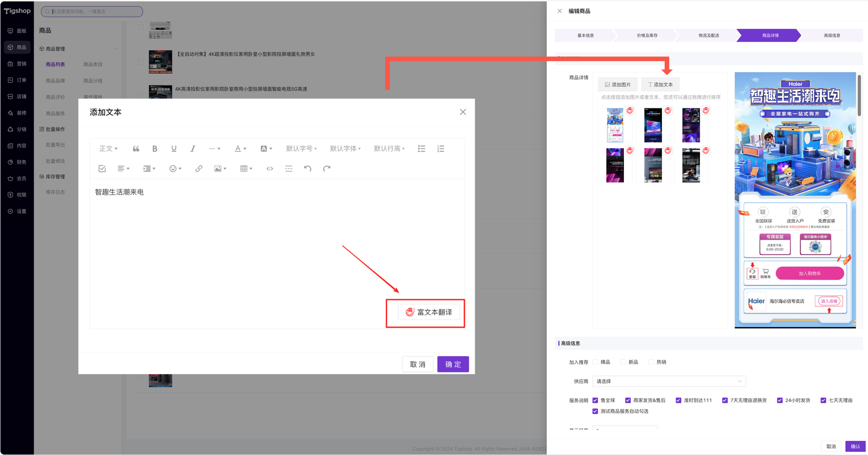This screenshot has width=868, height=455.
Task: Toggle the 24小时发货 checkbox
Action: (780, 400)
